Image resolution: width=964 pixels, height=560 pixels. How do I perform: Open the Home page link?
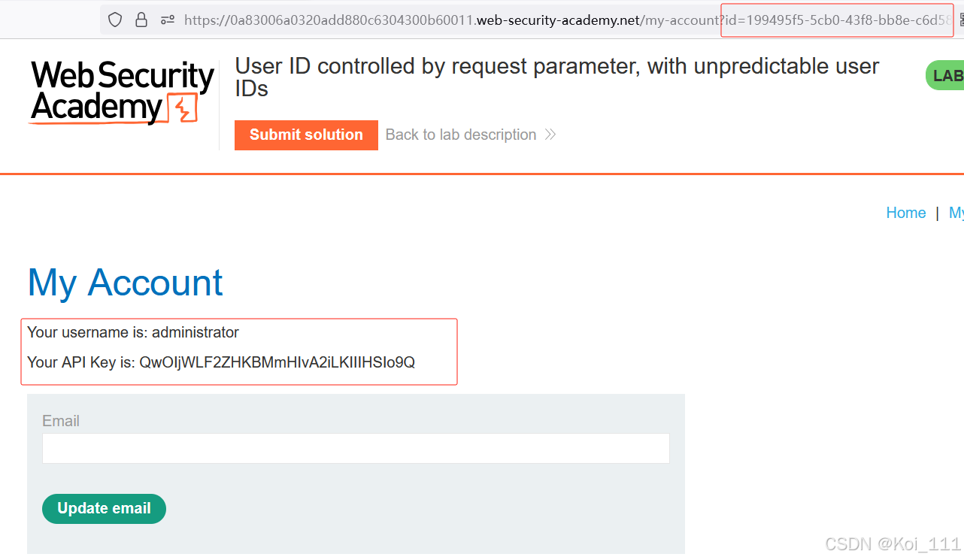click(906, 213)
